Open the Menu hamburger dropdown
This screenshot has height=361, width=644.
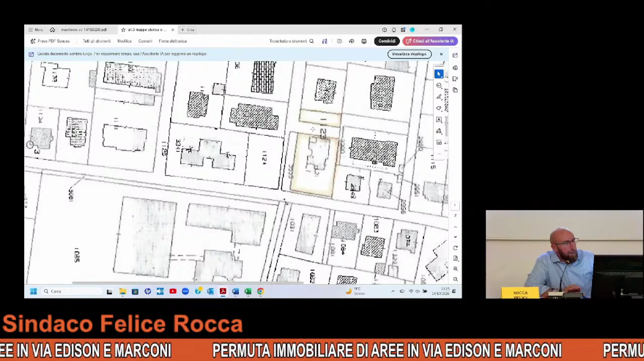[x=35, y=30]
